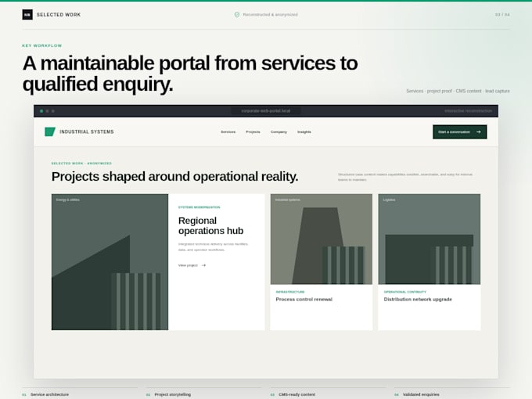Select the 03 CMS-ready content step

click(328, 394)
